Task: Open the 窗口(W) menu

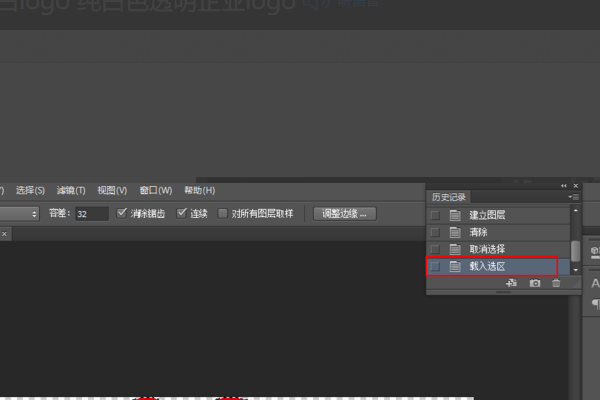Action: (156, 190)
